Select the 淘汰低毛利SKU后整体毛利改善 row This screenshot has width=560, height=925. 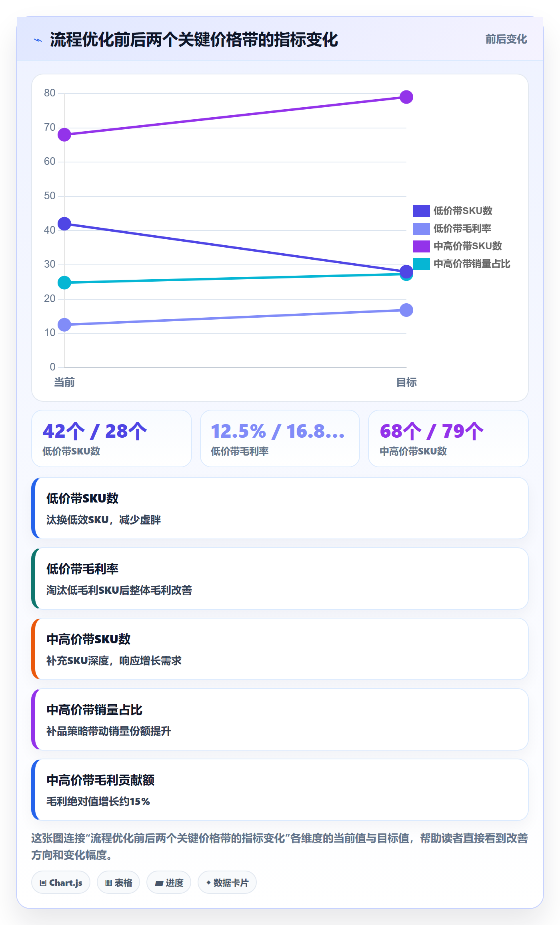[280, 579]
